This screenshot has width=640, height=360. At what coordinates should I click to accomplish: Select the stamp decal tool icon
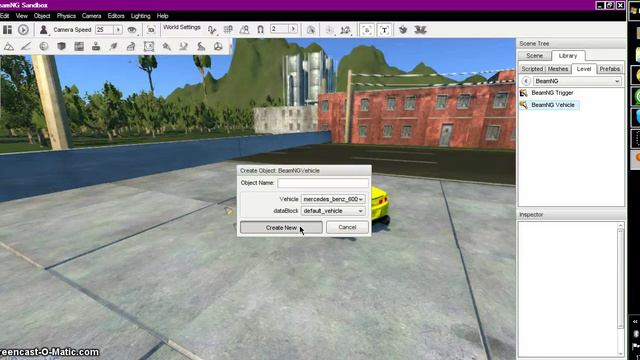click(96, 47)
